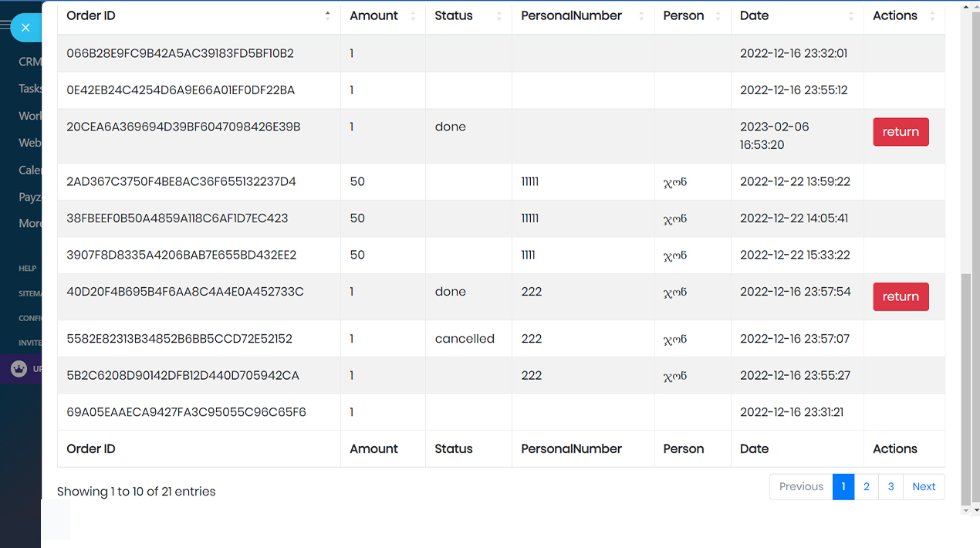Sort table by Amount column header

(374, 15)
